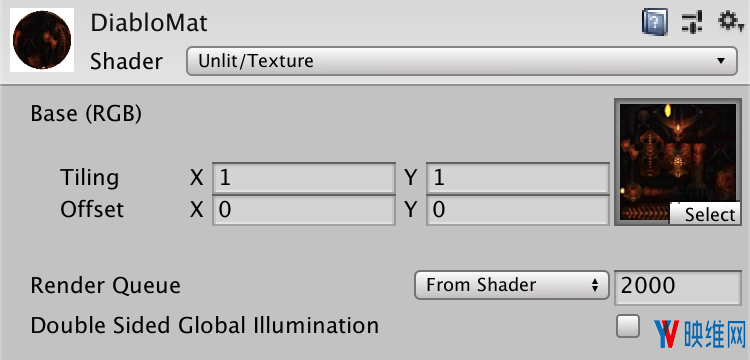Open the preset selector sliders icon
The image size is (750, 360).
[692, 22]
